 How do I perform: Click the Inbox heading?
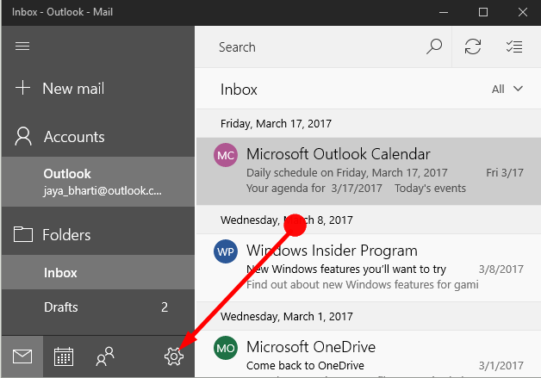click(x=239, y=90)
